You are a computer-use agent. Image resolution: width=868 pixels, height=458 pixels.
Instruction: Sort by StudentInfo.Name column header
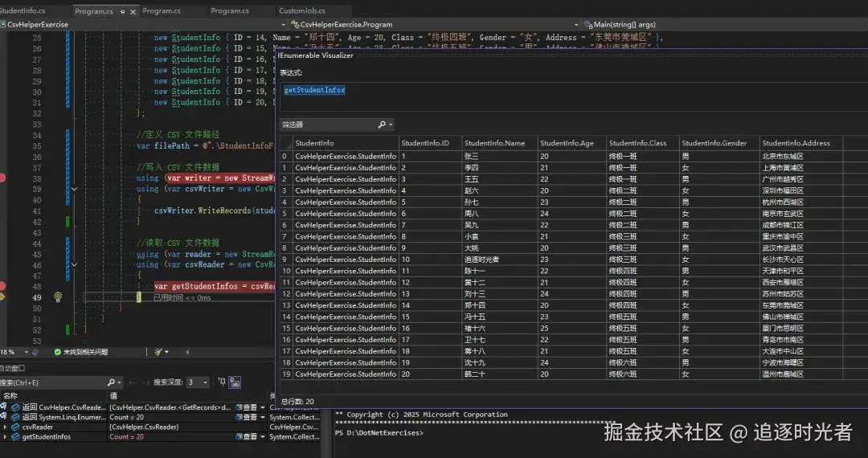pos(500,143)
